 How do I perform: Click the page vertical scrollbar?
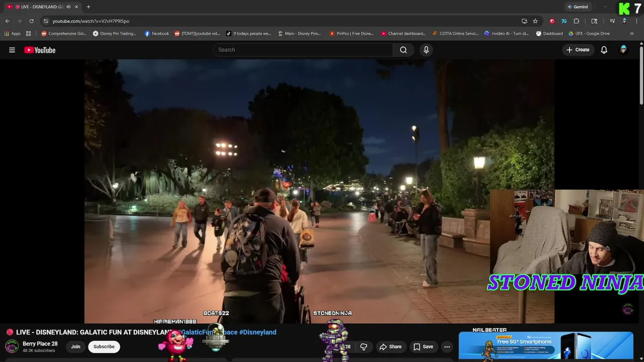[641, 75]
